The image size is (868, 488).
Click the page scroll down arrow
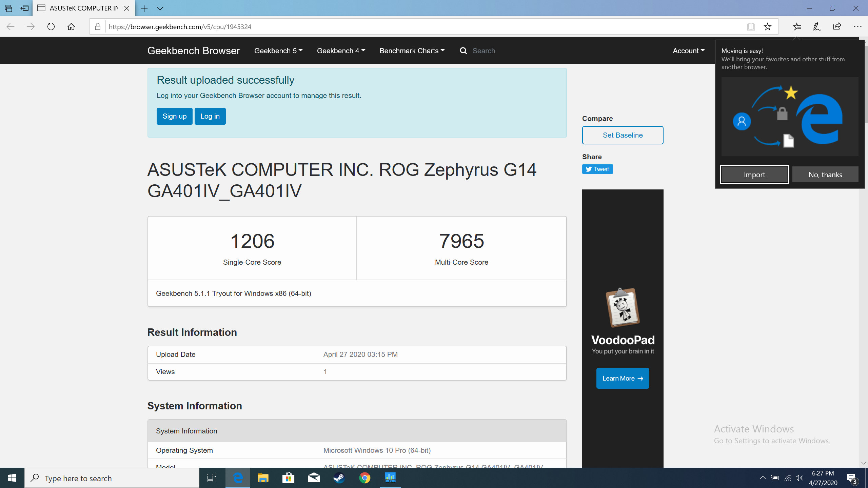click(864, 463)
